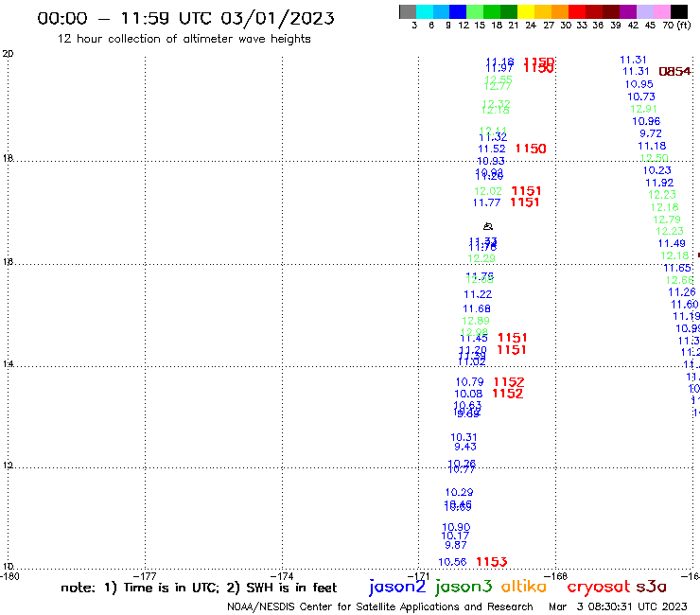Click the green value "12.50"

pyautogui.click(x=654, y=158)
